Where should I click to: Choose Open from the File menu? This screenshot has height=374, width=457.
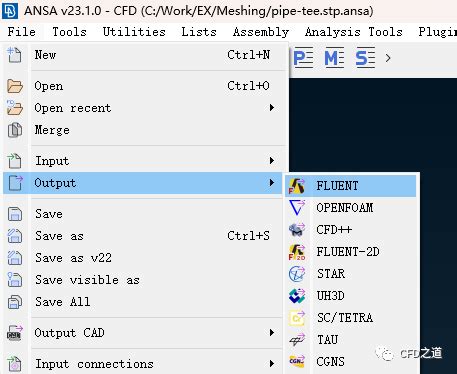[x=143, y=86]
